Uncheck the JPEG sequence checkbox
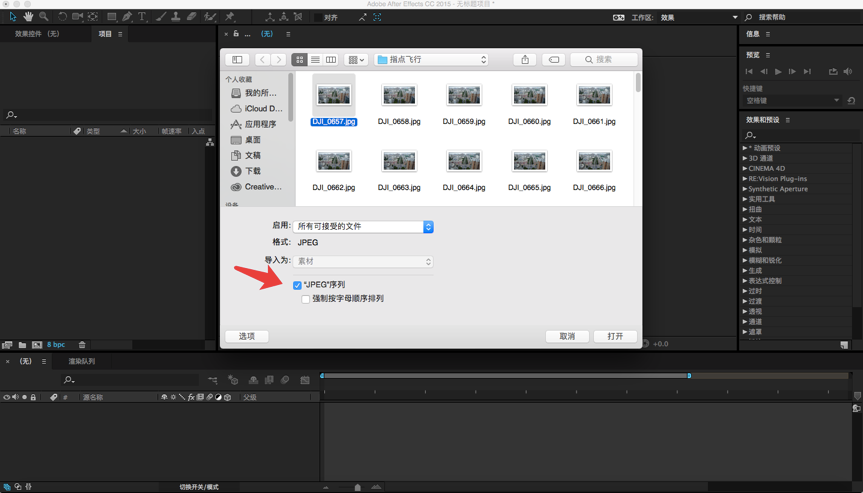 click(297, 285)
